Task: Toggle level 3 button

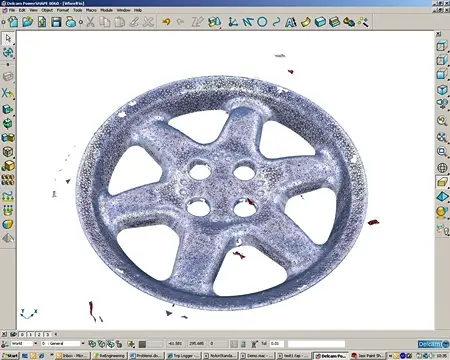Action: coord(47,334)
